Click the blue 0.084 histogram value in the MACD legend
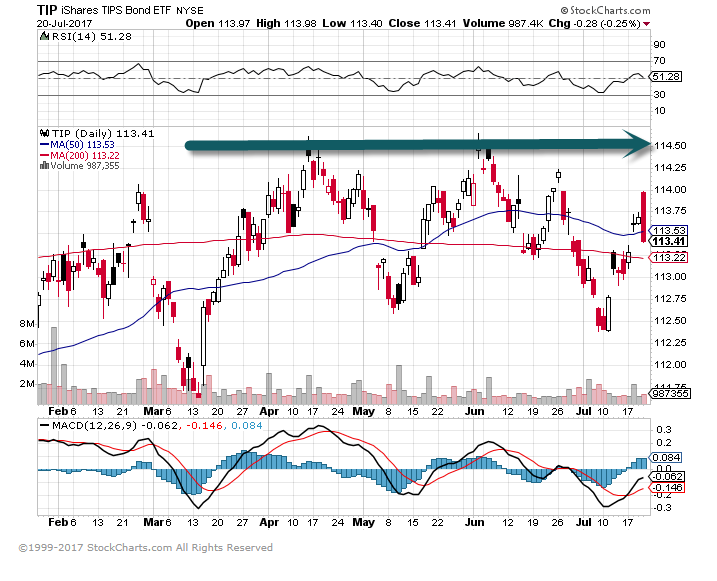The height and width of the screenshot is (581, 717). click(x=247, y=426)
